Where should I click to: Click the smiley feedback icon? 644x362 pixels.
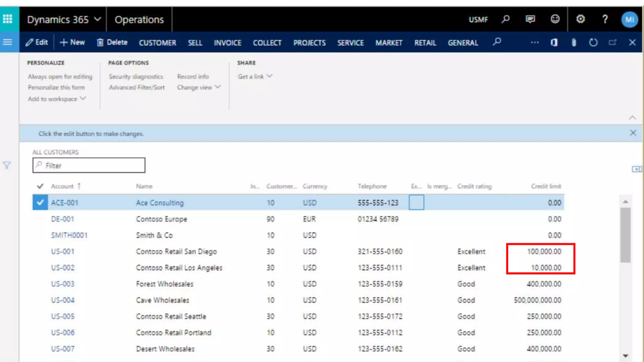(555, 19)
